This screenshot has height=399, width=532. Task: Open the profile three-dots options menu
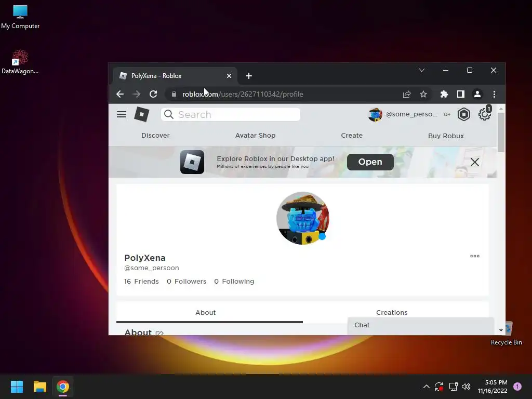pyautogui.click(x=475, y=256)
